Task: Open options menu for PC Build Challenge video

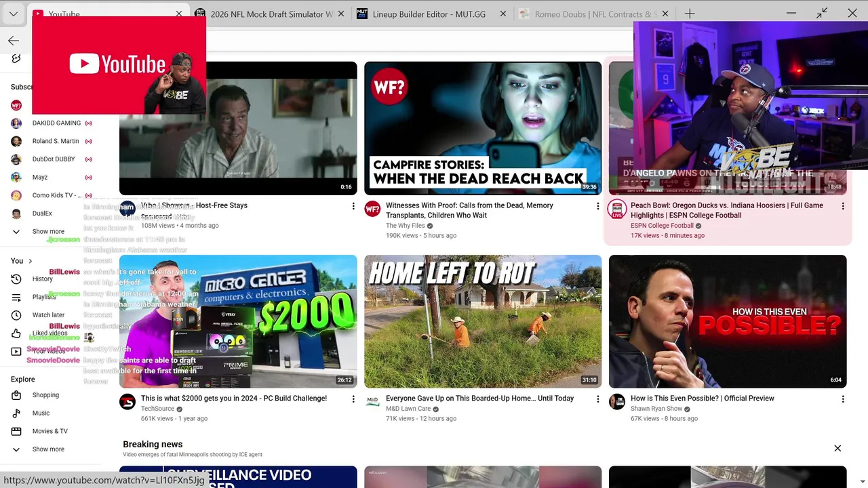Action: 353,399
